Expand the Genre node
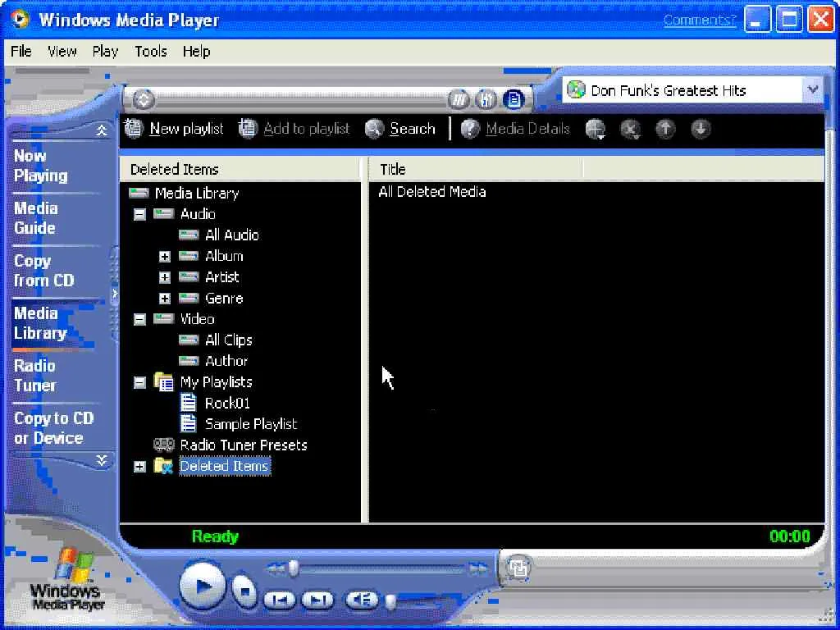The width and height of the screenshot is (840, 630). (165, 299)
